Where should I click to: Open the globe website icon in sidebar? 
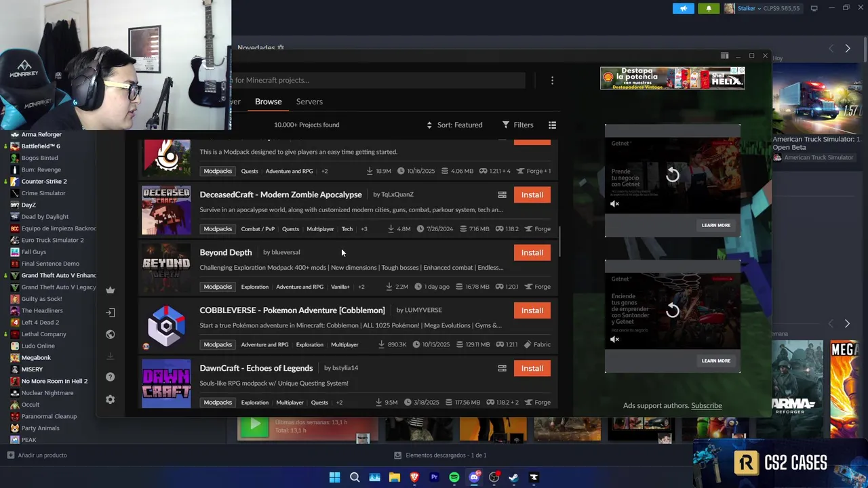[111, 334]
